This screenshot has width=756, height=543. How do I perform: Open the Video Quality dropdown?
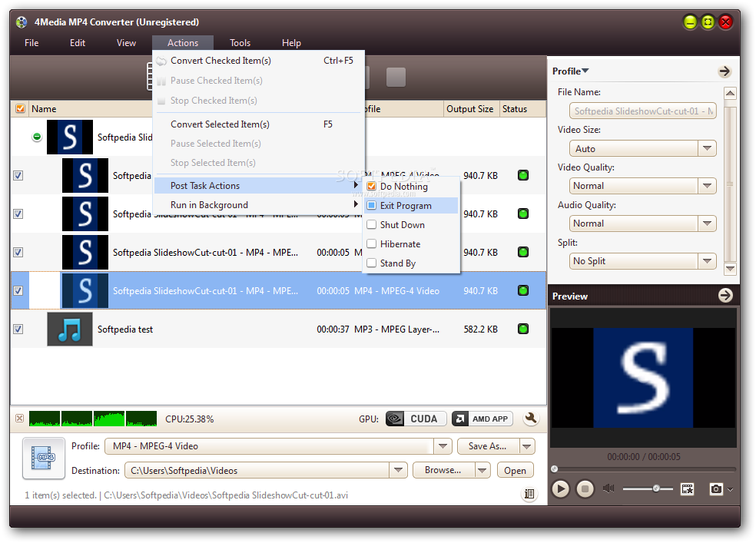pos(707,186)
